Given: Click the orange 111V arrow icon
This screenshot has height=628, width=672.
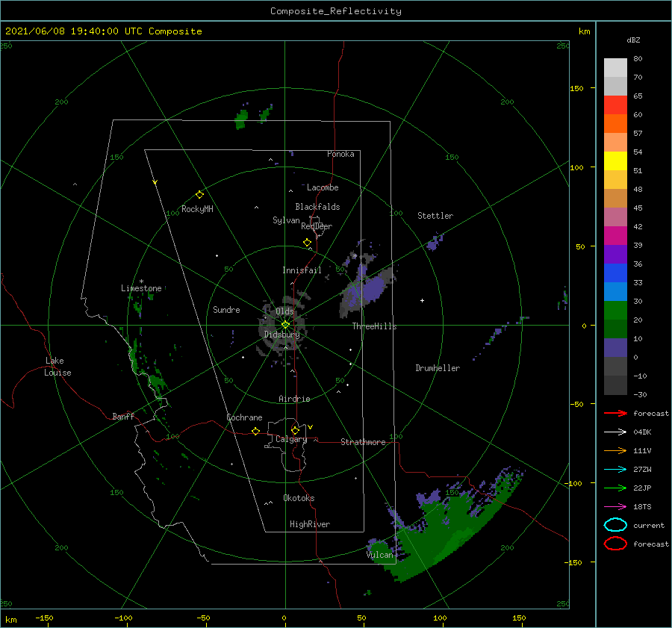Looking at the screenshot, I should [615, 450].
